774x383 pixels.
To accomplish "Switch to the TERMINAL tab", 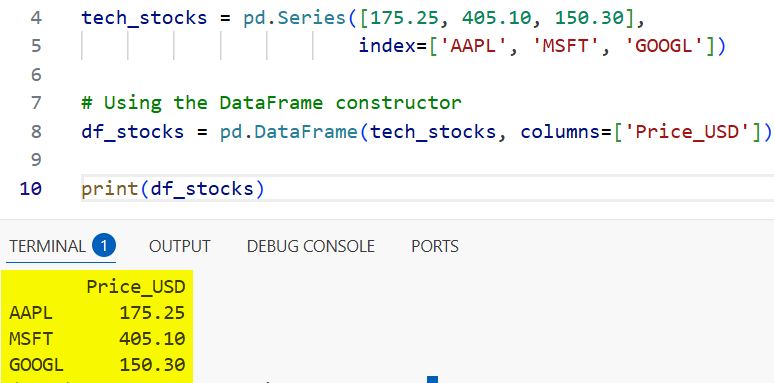I will pos(47,246).
